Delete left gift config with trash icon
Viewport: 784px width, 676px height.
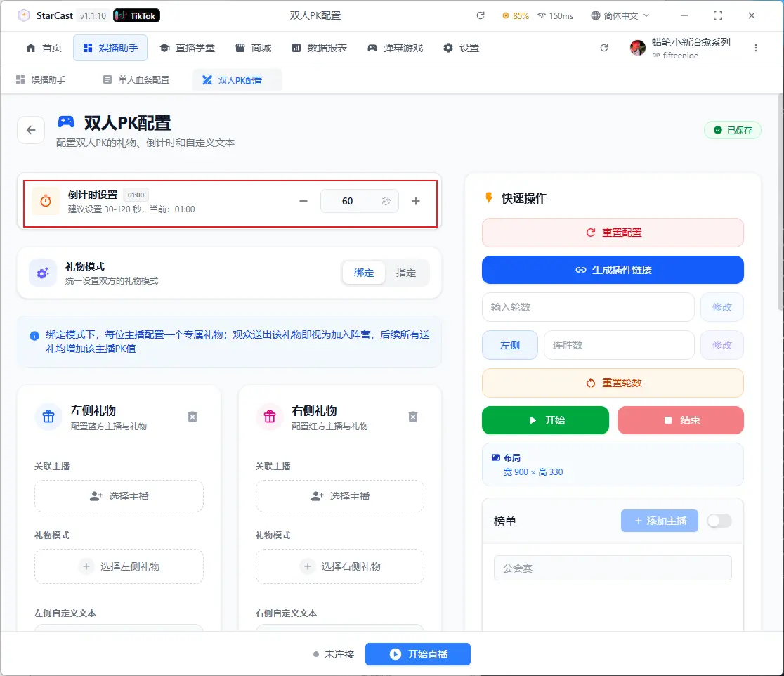(192, 417)
